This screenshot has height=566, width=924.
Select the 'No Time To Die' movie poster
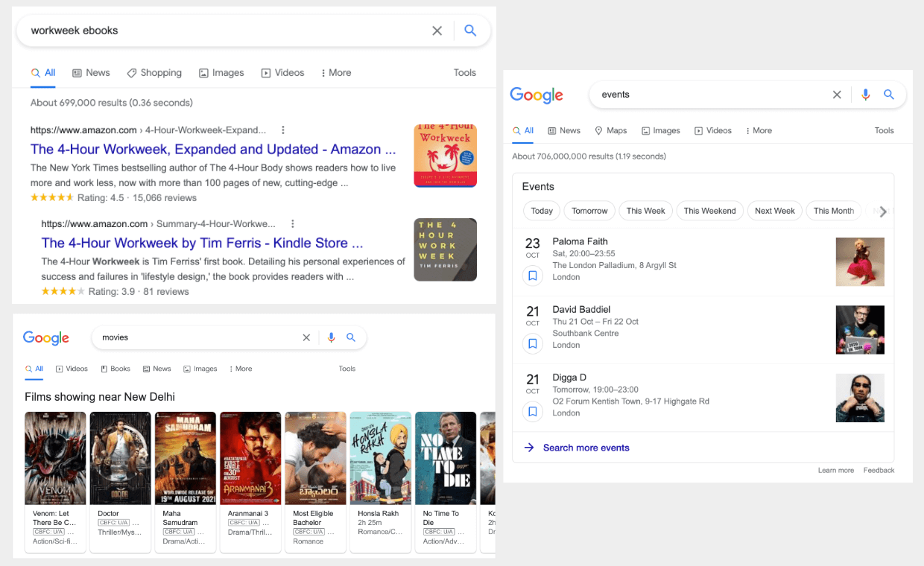point(446,459)
